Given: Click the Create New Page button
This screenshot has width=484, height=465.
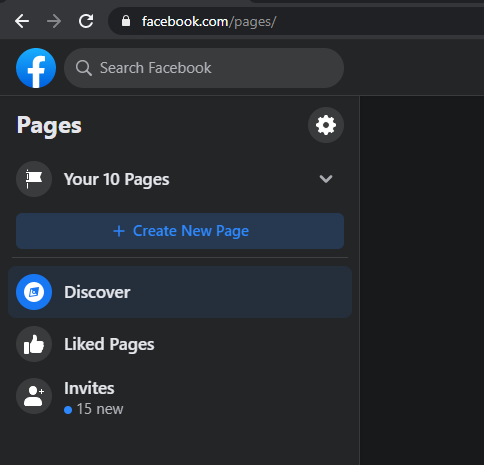Looking at the screenshot, I should 180,231.
